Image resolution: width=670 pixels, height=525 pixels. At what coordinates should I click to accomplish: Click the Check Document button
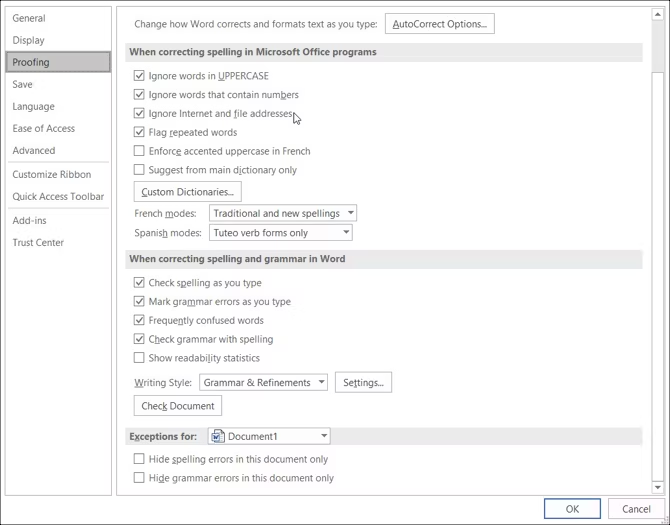tap(178, 406)
